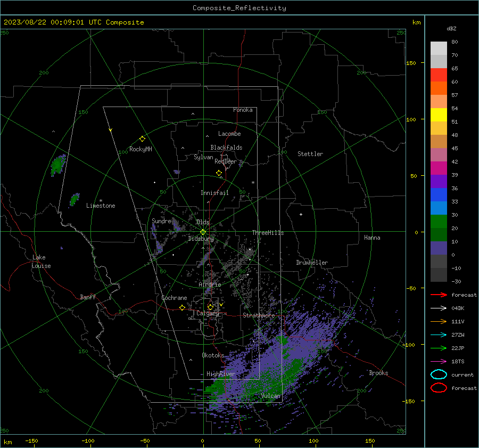The height and width of the screenshot is (448, 479).
Task: Click the Lacombe label
Action: coord(229,134)
